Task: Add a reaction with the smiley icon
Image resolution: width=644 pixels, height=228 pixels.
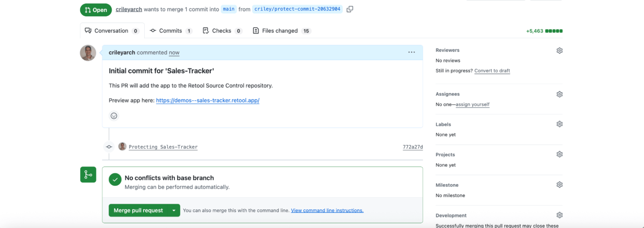Action: coord(114,116)
